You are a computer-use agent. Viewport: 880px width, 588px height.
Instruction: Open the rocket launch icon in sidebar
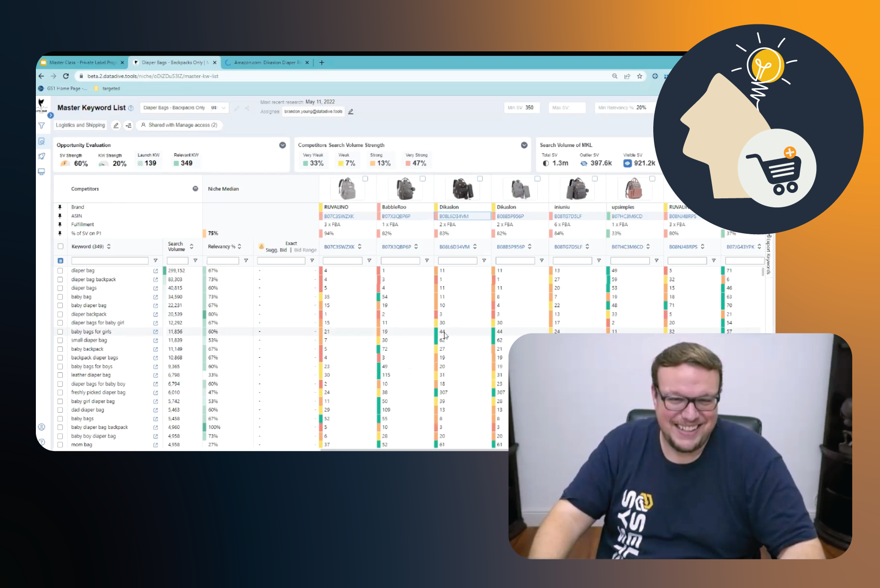click(x=42, y=156)
